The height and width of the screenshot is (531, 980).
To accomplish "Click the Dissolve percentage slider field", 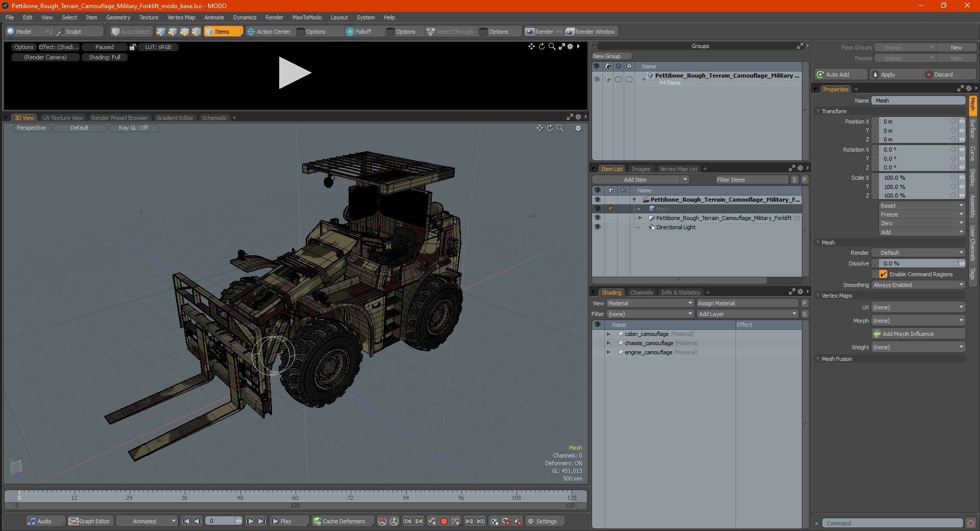I will [919, 263].
